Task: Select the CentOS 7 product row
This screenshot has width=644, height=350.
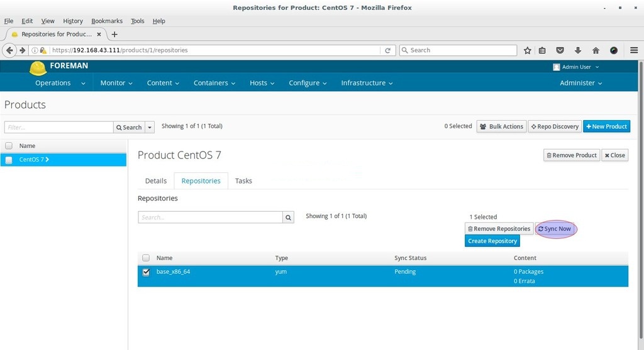Action: click(x=64, y=160)
